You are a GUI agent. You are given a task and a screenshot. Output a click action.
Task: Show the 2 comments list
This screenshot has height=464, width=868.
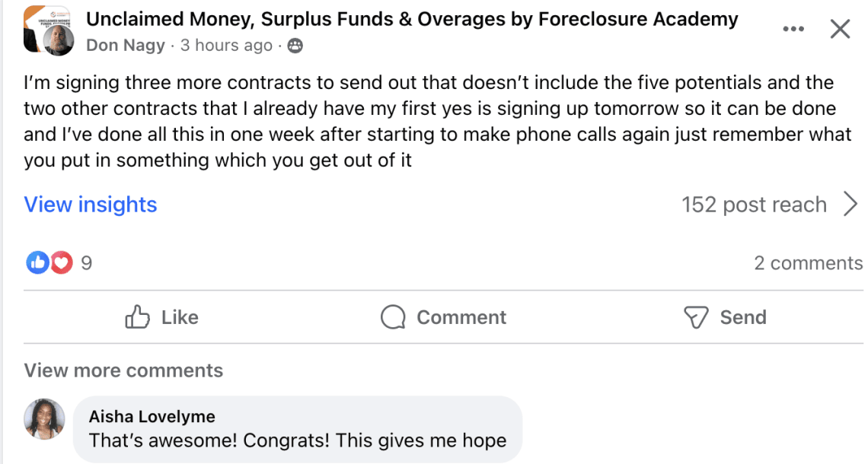point(808,263)
